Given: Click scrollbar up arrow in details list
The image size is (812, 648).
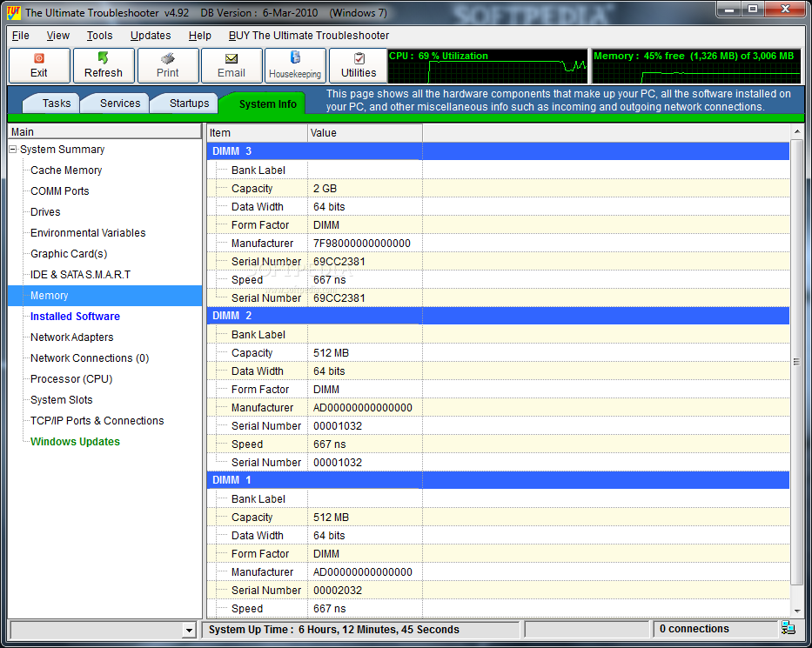Looking at the screenshot, I should pyautogui.click(x=796, y=131).
